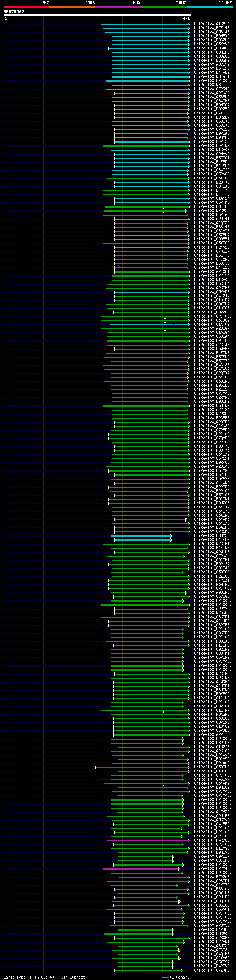Select label UniRef100_C9SGP1
Screen dimensions: 236x980
point(212,881)
